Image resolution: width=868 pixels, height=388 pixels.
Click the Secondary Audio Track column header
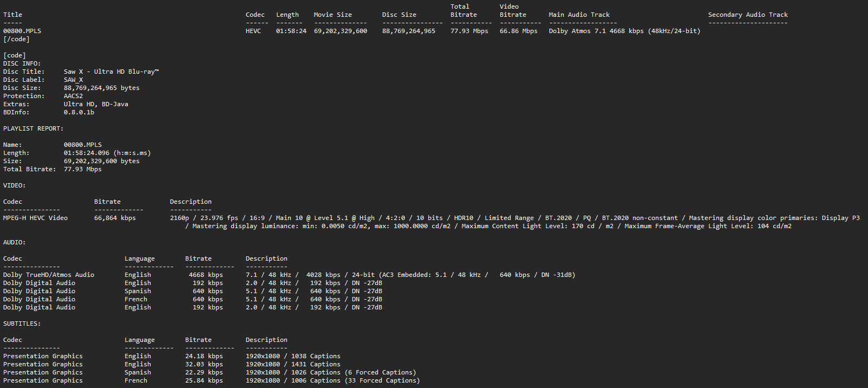pyautogui.click(x=748, y=15)
